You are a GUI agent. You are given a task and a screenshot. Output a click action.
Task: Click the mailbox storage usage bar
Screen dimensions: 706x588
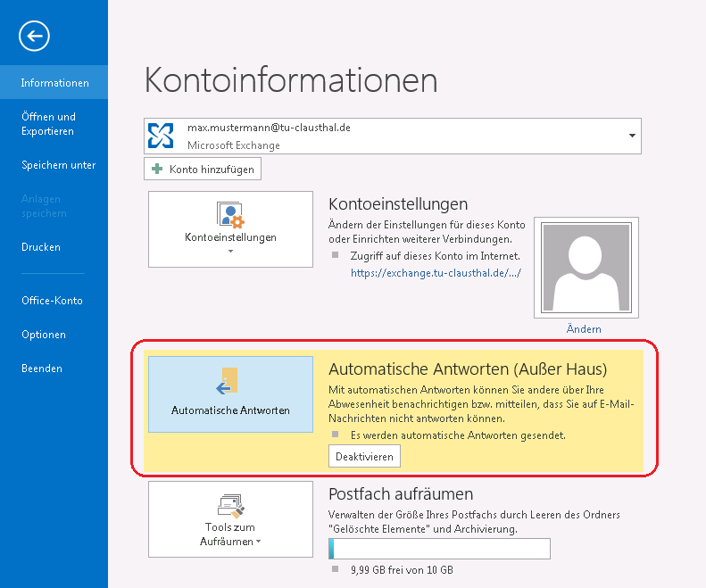[439, 549]
